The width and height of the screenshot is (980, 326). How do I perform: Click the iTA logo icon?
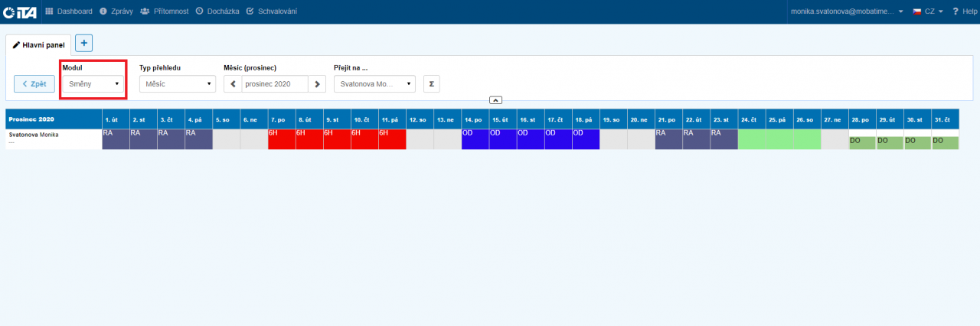[21, 11]
